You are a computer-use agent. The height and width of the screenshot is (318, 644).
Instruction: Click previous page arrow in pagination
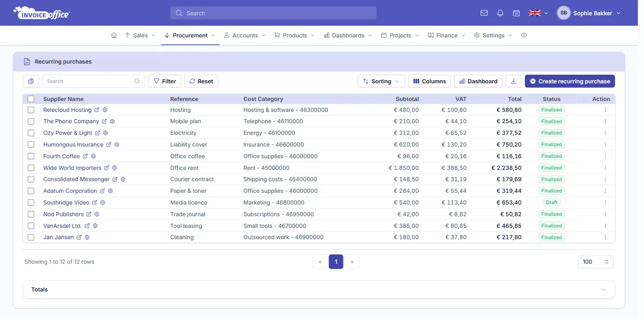(320, 262)
